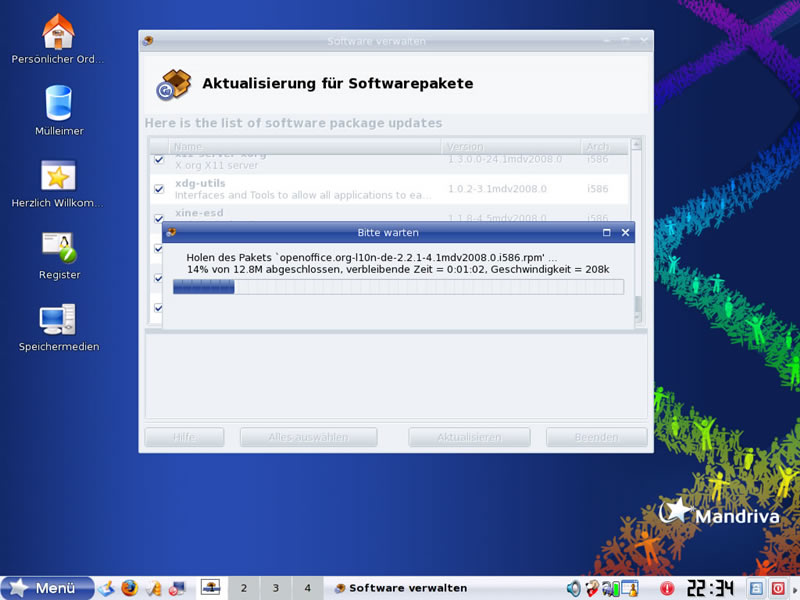Sort by the Version column header
This screenshot has width=800, height=600.
click(x=511, y=146)
